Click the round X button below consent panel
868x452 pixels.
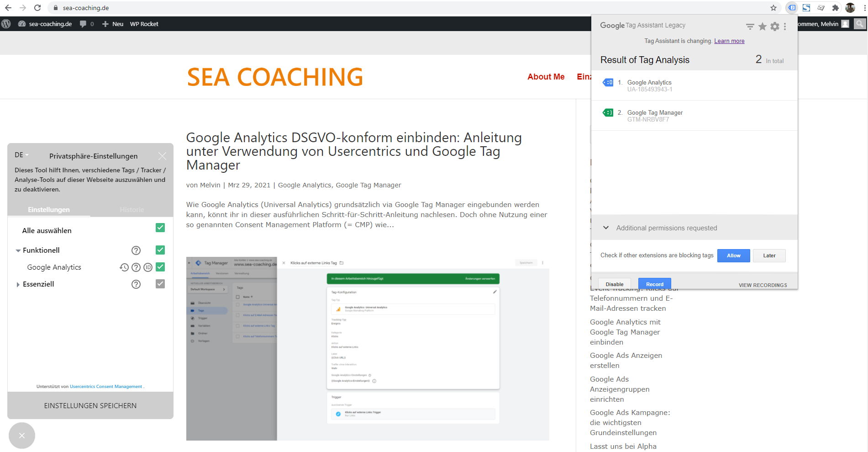[x=21, y=436]
